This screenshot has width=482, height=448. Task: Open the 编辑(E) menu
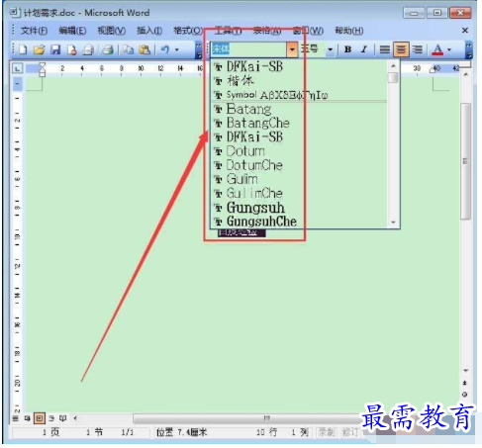click(72, 31)
